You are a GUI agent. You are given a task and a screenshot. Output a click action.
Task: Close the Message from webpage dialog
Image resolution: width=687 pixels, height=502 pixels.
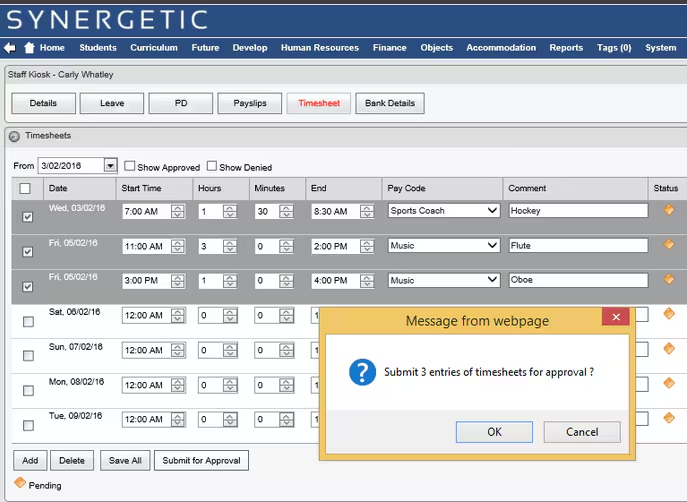[x=616, y=317]
